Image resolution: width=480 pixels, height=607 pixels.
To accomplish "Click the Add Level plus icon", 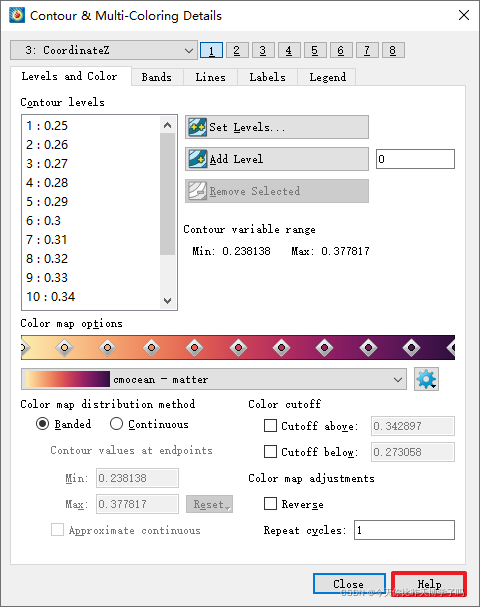I will (x=198, y=159).
